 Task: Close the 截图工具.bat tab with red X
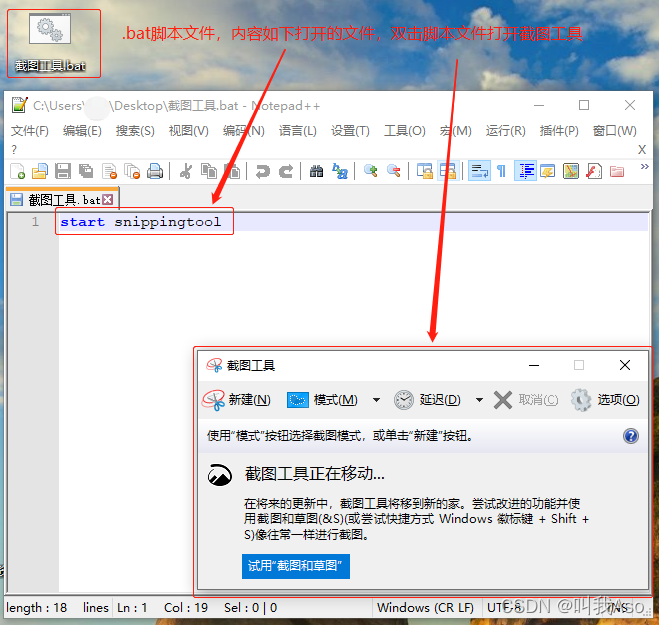[x=108, y=200]
